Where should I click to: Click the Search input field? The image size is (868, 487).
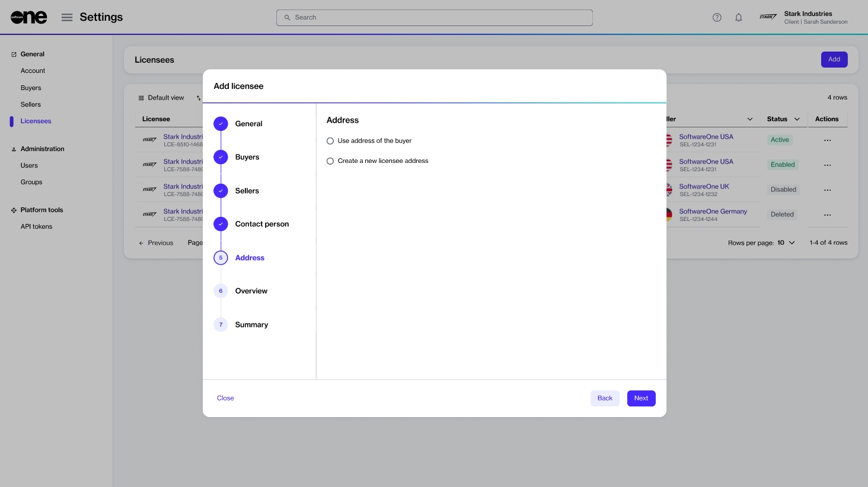(x=435, y=18)
